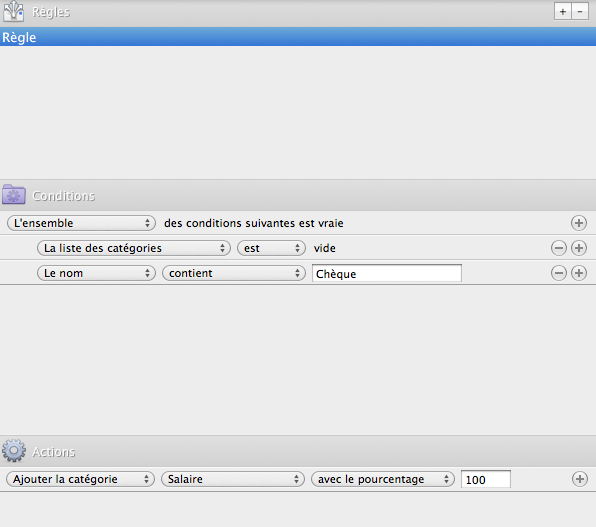Remove the 'La liste des catégories' condition
Screen dimensions: 596x527
click(559, 248)
